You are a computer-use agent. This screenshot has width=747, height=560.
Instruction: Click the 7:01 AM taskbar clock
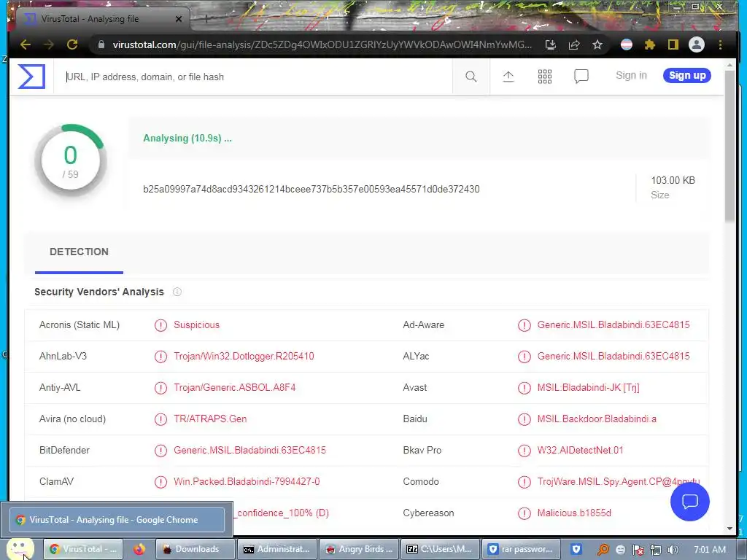point(710,549)
